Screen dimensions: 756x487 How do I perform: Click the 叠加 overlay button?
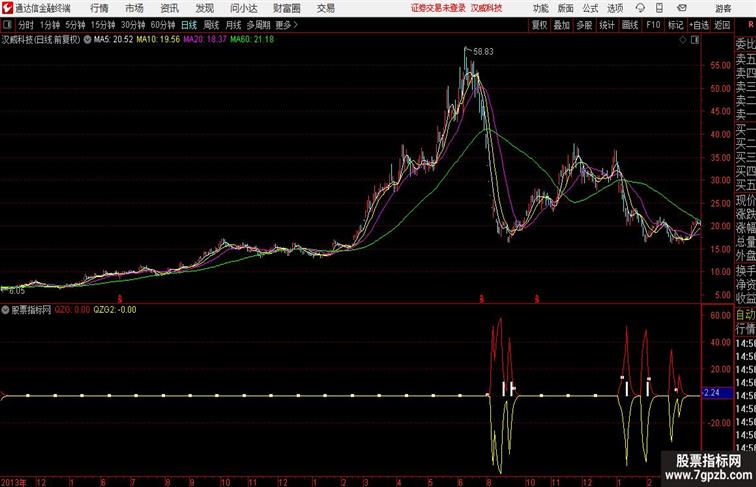point(562,25)
